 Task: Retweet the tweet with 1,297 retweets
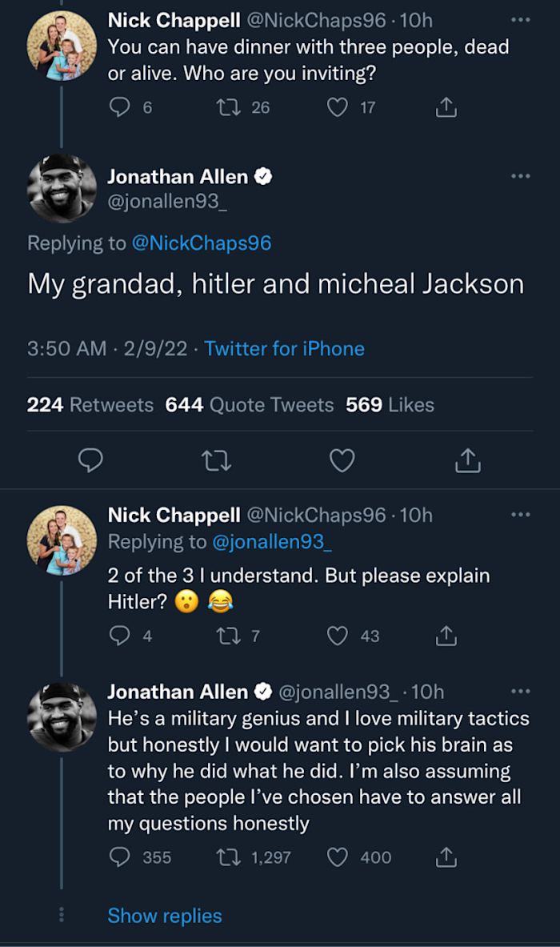(224, 857)
